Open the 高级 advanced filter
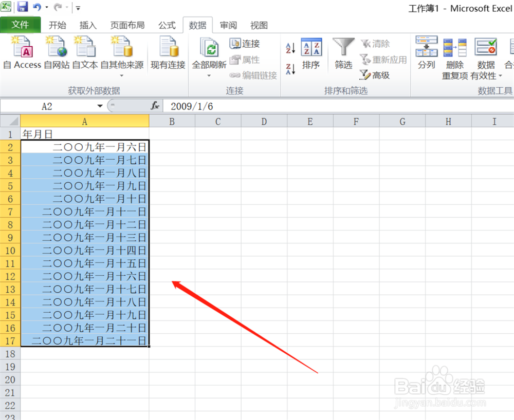Image resolution: width=514 pixels, height=420 pixels. (375, 75)
